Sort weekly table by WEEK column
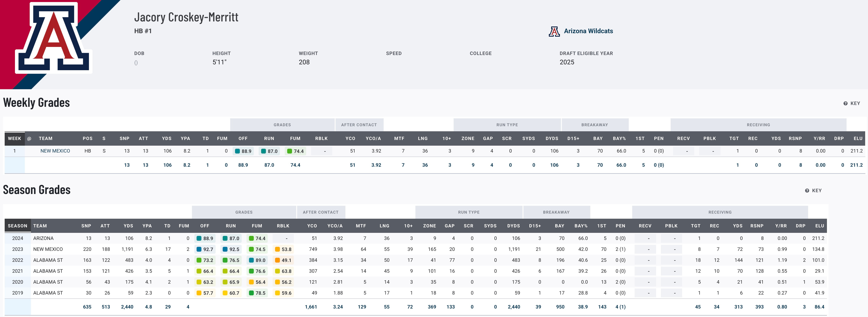The height and width of the screenshot is (317, 868). [x=15, y=139]
